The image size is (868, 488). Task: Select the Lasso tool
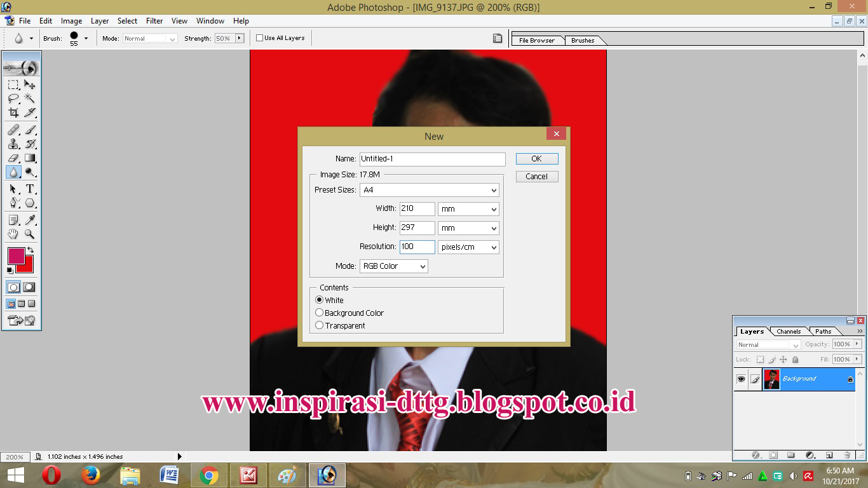(13, 98)
